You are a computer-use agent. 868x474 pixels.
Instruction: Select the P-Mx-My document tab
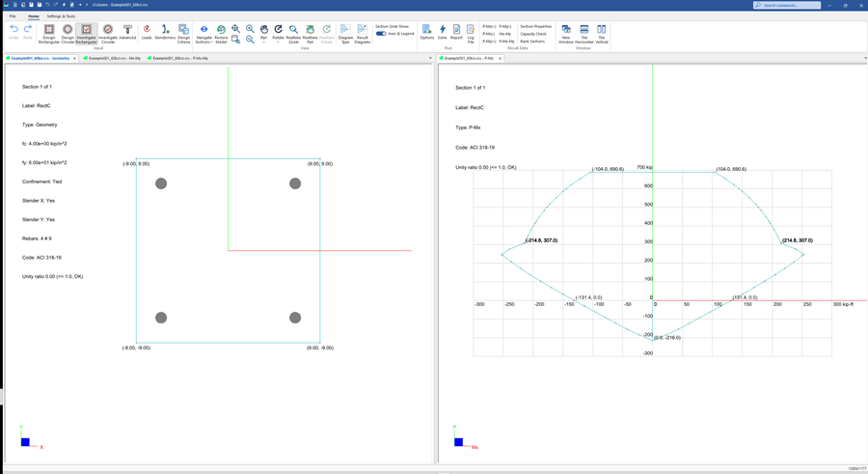click(177, 58)
